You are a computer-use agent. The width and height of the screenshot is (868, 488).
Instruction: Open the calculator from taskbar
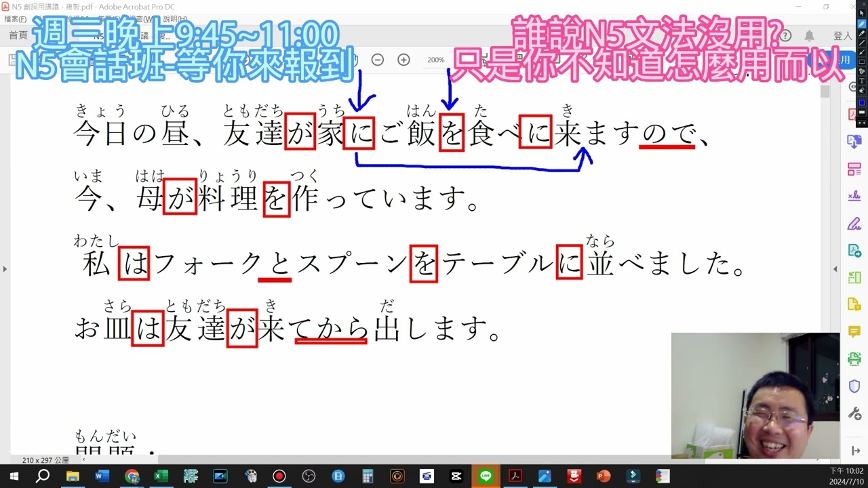(x=368, y=476)
